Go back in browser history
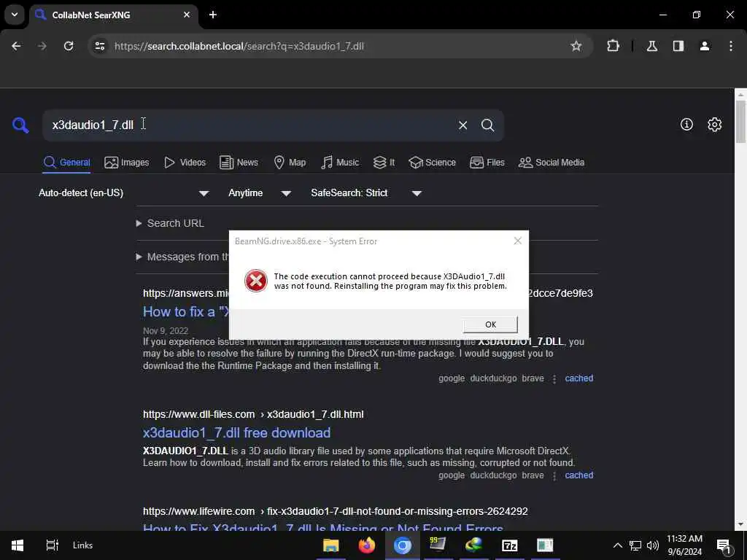Viewport: 747px width, 560px height. click(16, 46)
